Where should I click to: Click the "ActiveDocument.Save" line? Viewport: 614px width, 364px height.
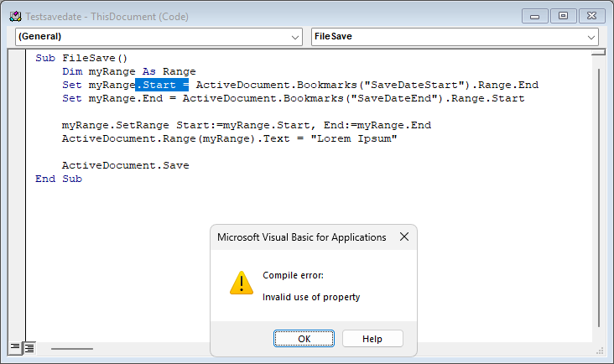coord(125,165)
